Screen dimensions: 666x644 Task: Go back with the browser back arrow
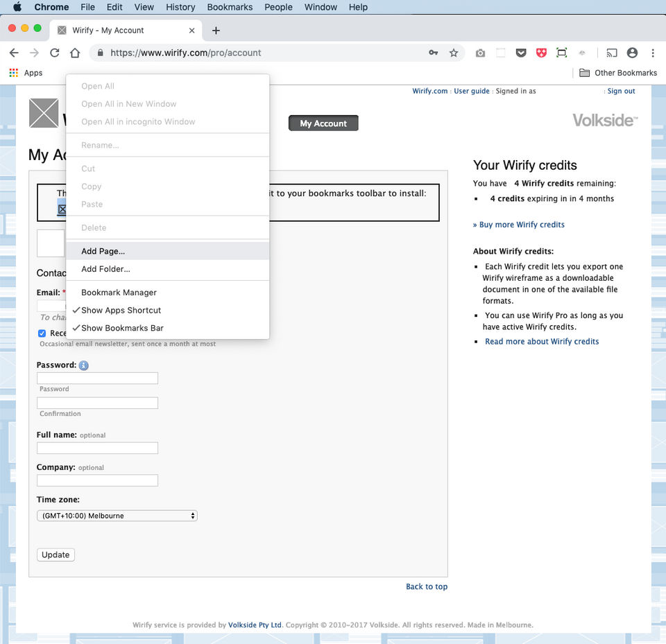pyautogui.click(x=14, y=53)
